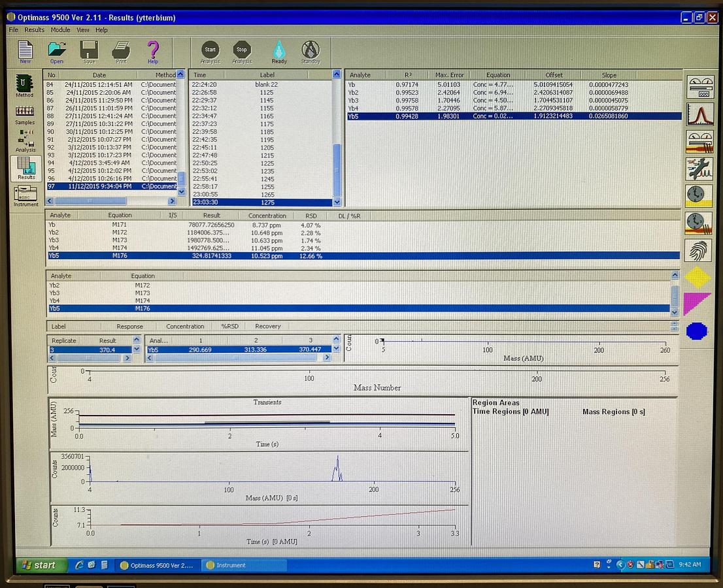The width and height of the screenshot is (723, 588).
Task: Switch to the %RSD tab
Action: pos(230,326)
